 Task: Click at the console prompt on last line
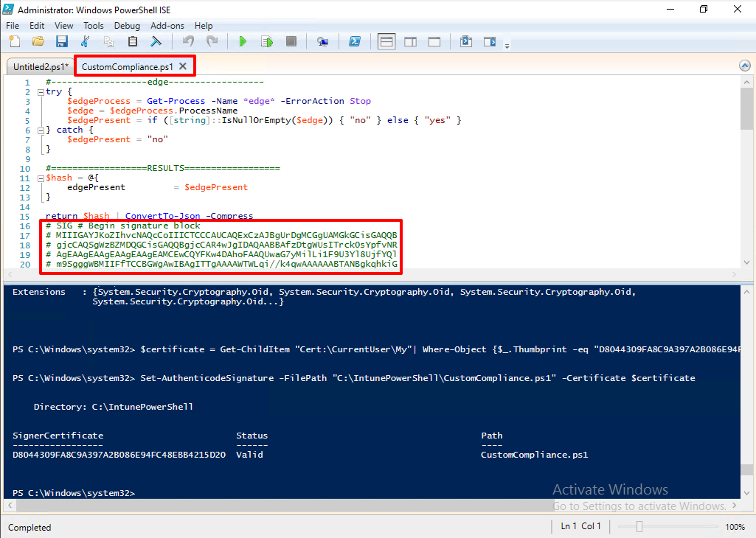tap(73, 493)
